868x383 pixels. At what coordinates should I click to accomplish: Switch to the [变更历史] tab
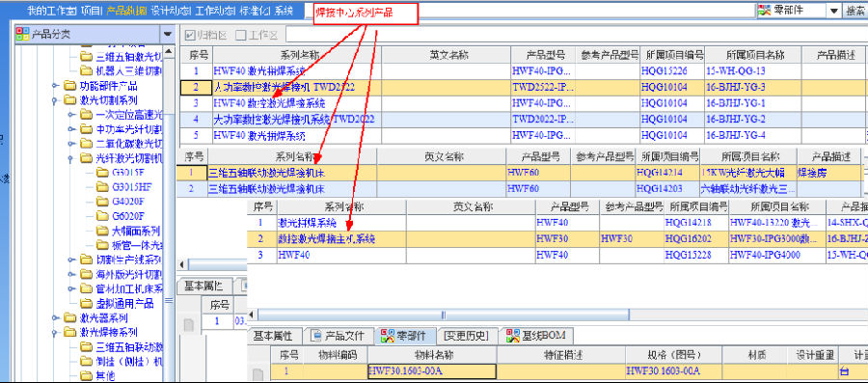[x=466, y=336]
